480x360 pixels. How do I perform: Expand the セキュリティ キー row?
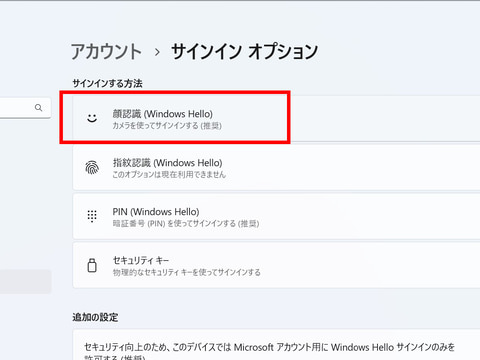click(x=276, y=265)
